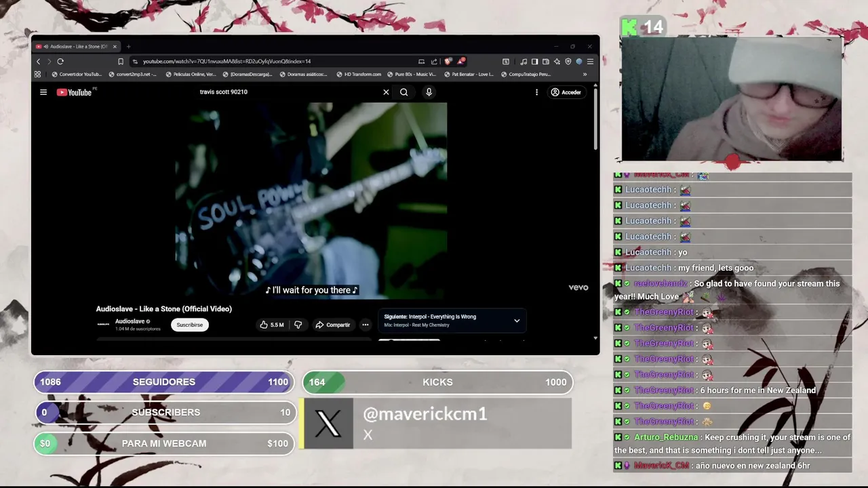Dislike the video with thumbs down
868x488 pixels.
coord(298,325)
